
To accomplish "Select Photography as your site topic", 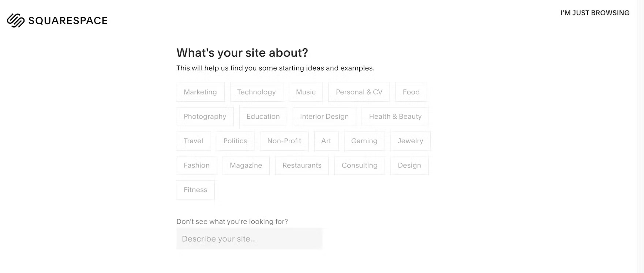I will click(205, 117).
